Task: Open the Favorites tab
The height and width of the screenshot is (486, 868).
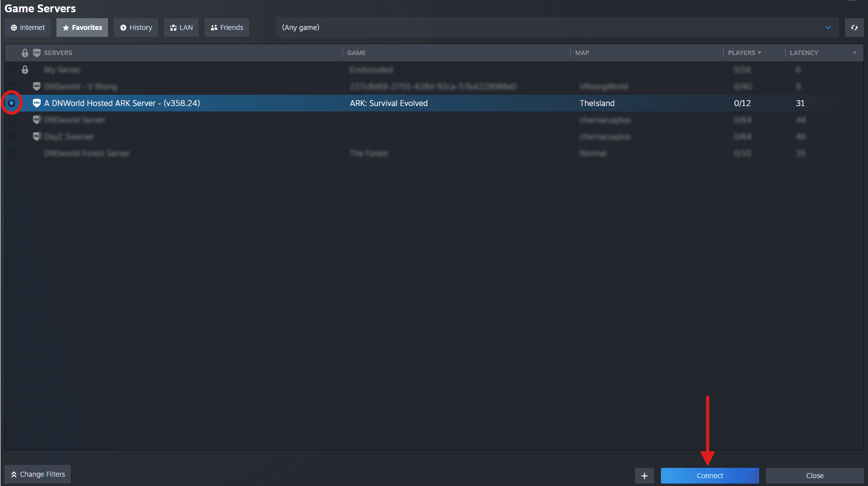Action: [x=82, y=27]
